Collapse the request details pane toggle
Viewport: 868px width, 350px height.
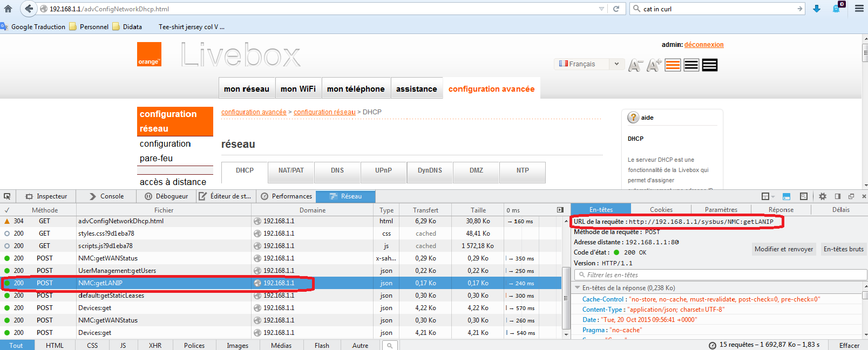click(560, 210)
